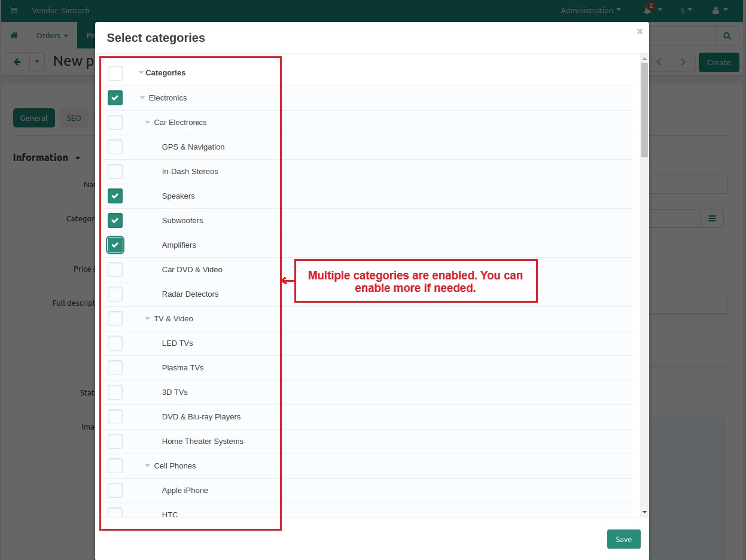This screenshot has height=560, width=746.
Task: Click the search magnifier button
Action: point(727,36)
